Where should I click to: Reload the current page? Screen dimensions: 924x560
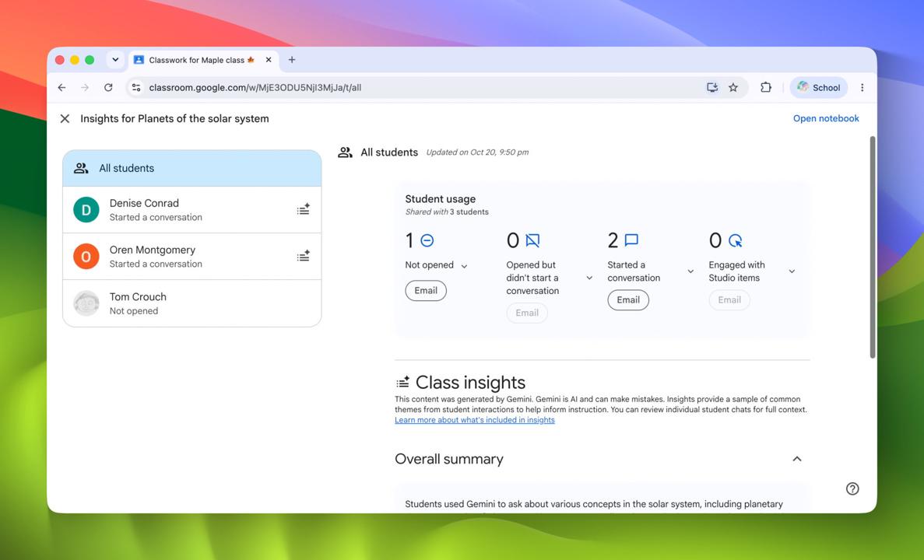108,87
